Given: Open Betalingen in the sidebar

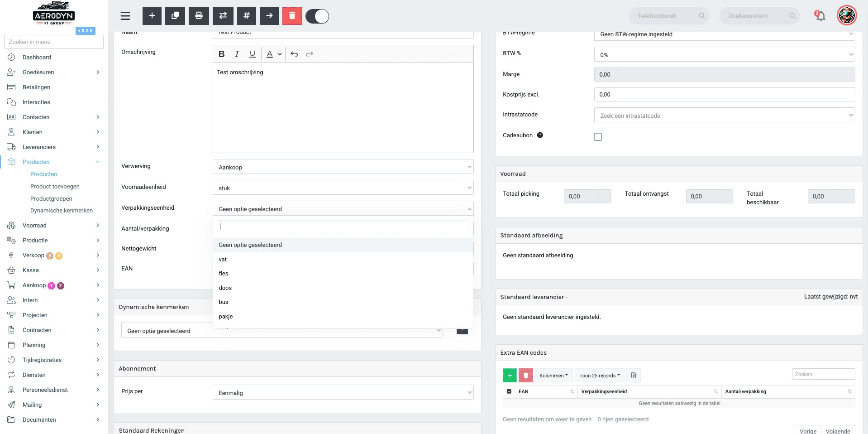Looking at the screenshot, I should (x=36, y=87).
